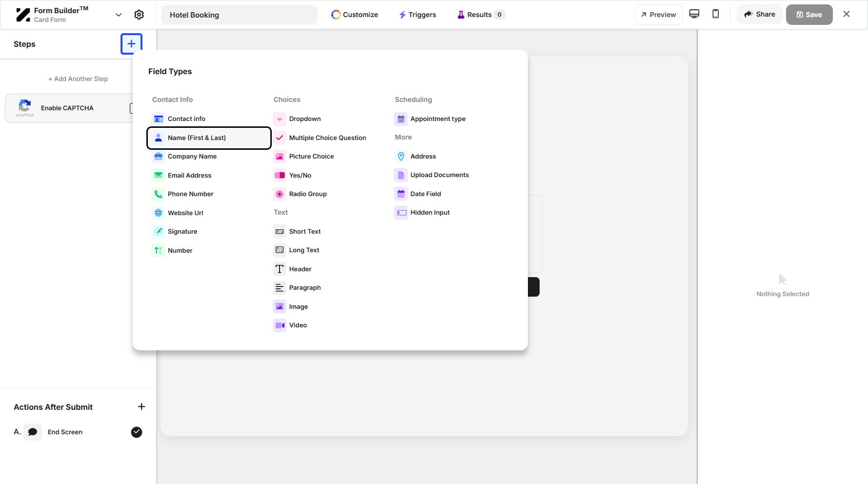
Task: Choose Name (First & Last) field type
Action: (x=209, y=138)
